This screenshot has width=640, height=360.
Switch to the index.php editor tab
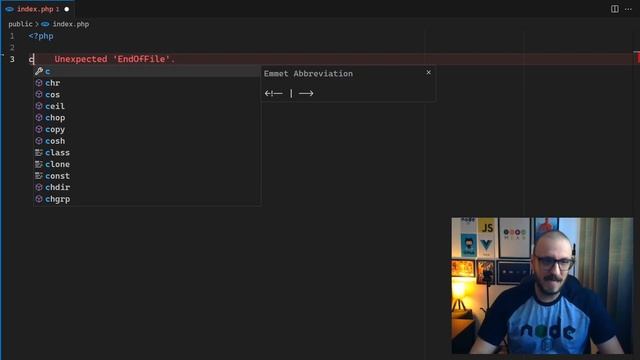coord(38,9)
